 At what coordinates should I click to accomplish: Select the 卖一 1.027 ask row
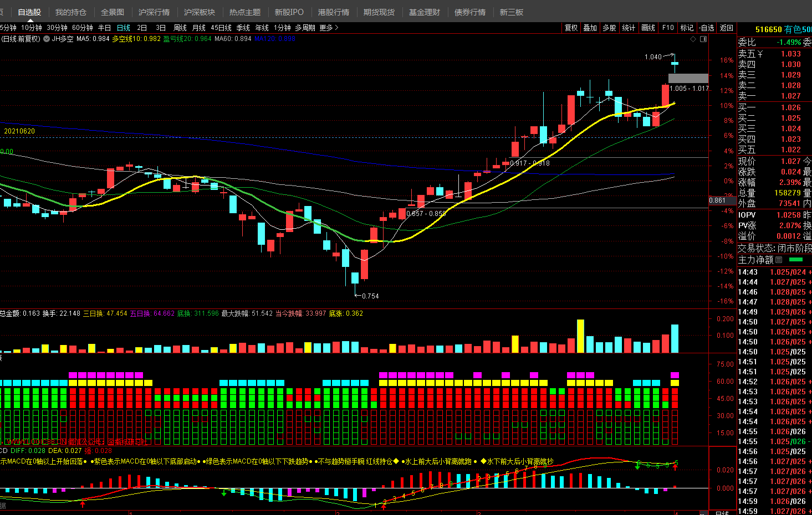[774, 96]
